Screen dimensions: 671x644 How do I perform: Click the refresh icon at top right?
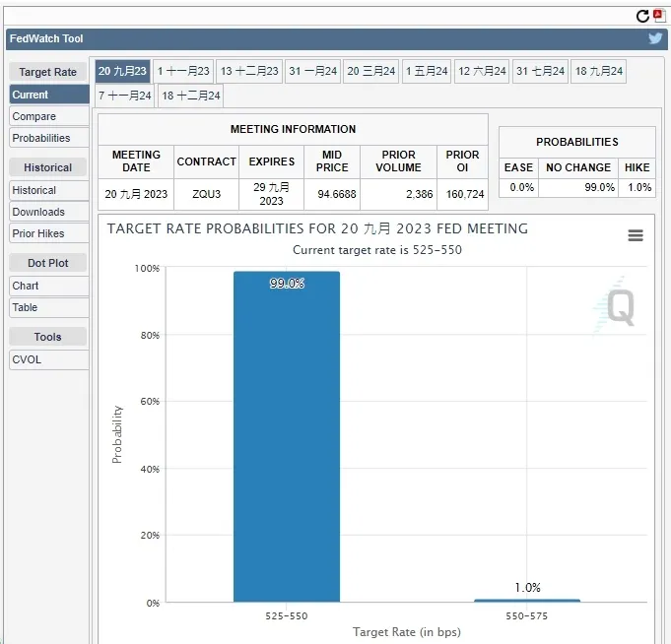(642, 16)
